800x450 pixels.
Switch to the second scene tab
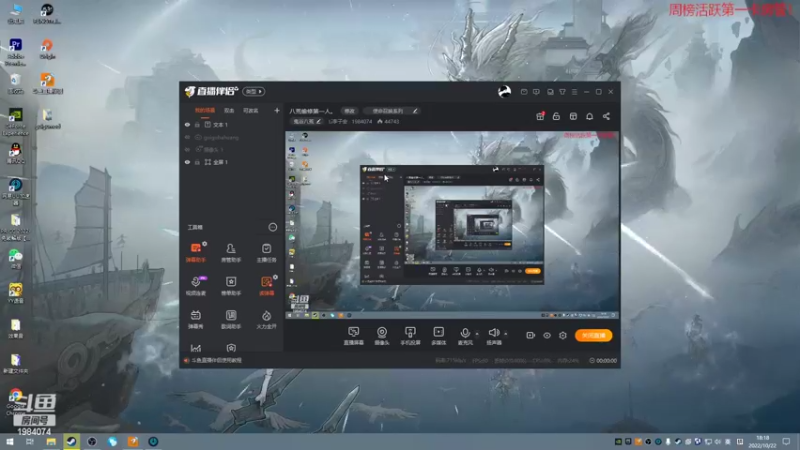pos(229,110)
